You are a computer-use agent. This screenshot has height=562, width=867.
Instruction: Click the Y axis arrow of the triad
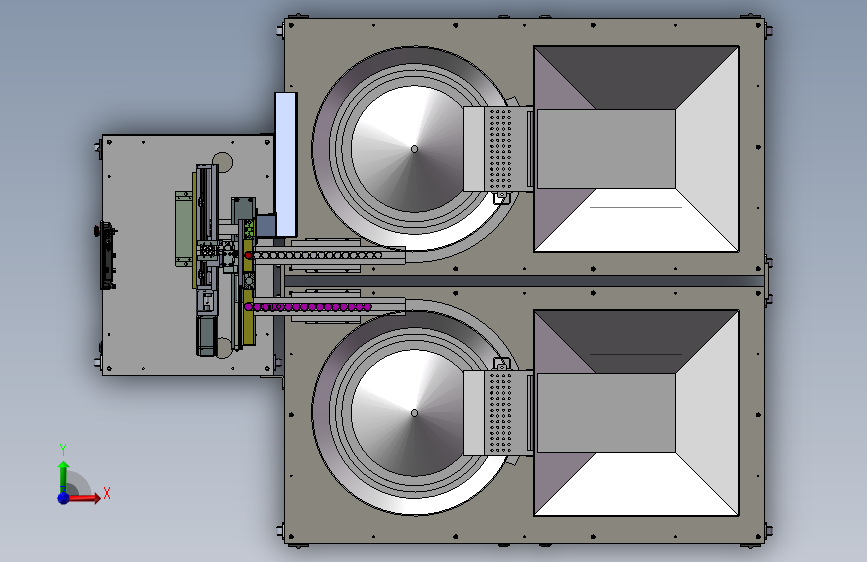64,476
